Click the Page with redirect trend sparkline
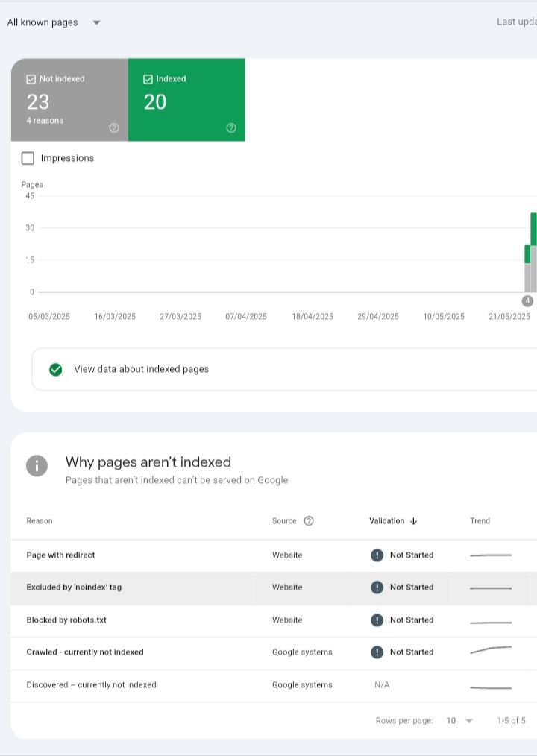Image resolution: width=537 pixels, height=756 pixels. coord(491,555)
